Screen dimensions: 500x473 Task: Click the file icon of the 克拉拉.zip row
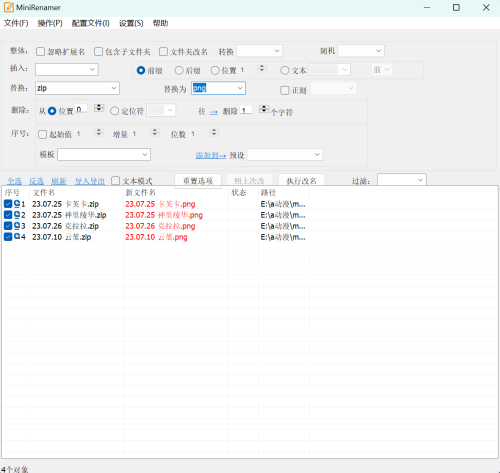(17, 226)
